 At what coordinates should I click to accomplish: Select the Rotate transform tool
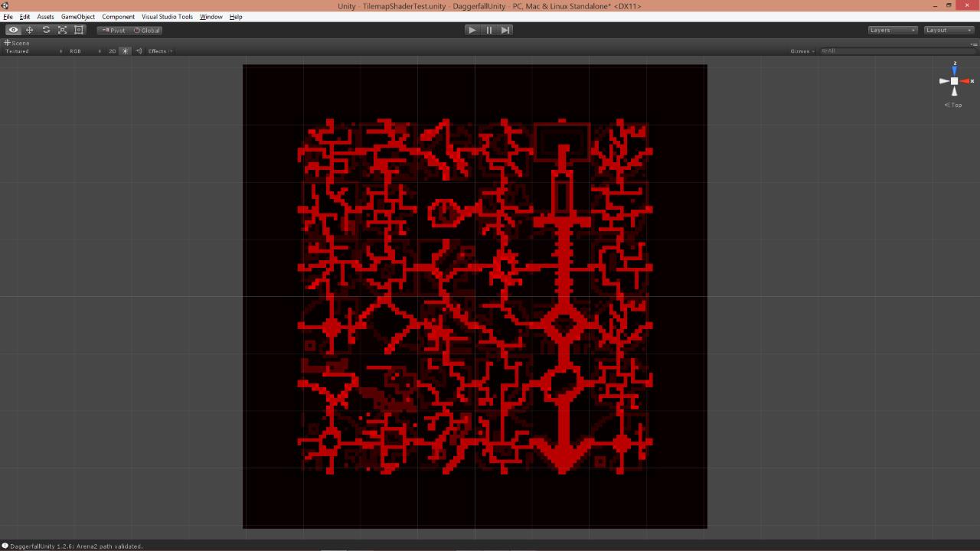46,30
